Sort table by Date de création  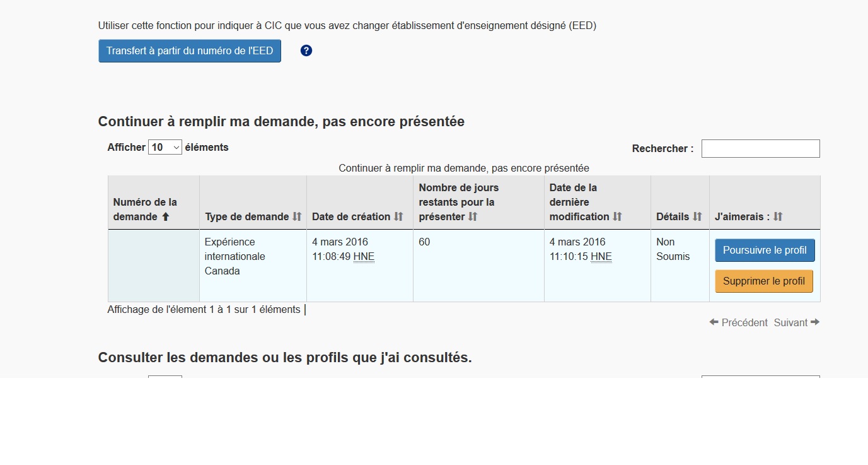(x=398, y=217)
